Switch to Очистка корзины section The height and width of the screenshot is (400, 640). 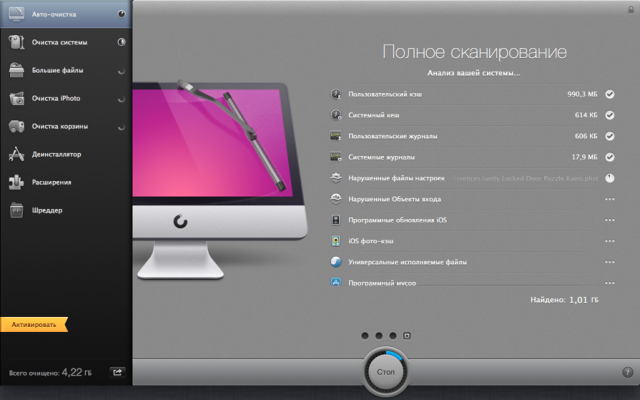coord(66,126)
